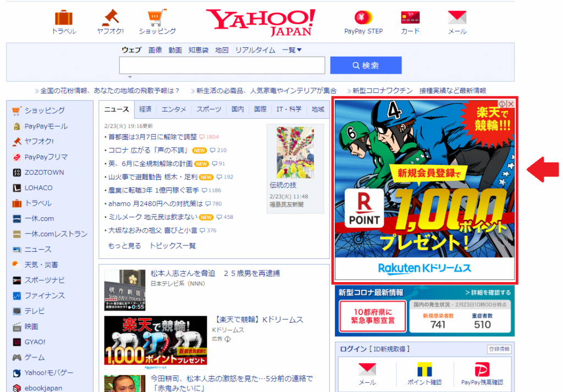Switch to the スポーツ news tab
563x392 pixels.
pyautogui.click(x=208, y=109)
